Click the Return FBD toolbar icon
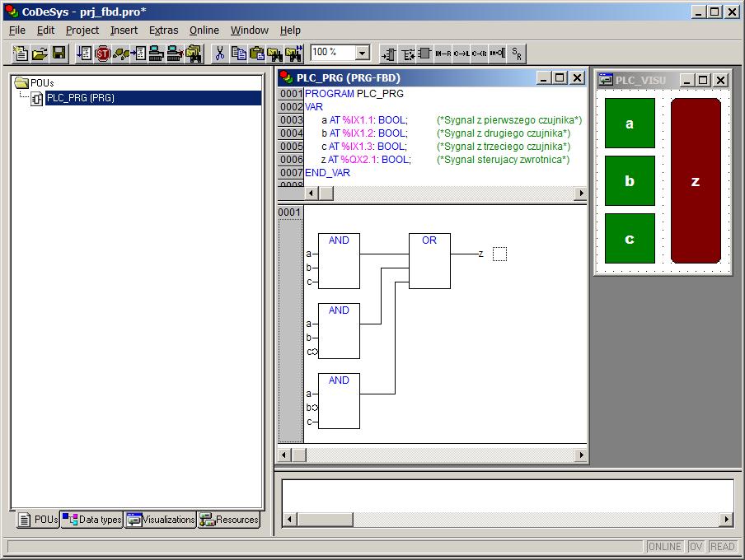Image resolution: width=745 pixels, height=560 pixels. coord(479,54)
